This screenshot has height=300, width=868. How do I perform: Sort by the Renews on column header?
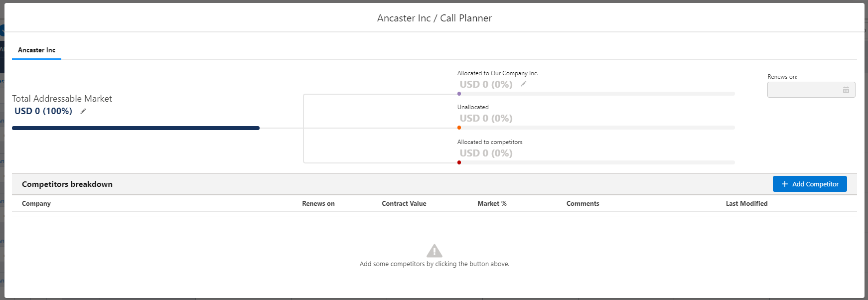(318, 203)
